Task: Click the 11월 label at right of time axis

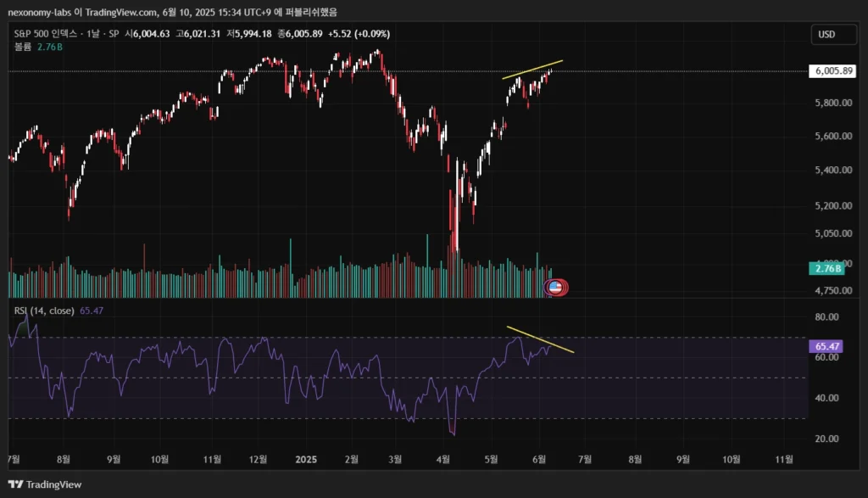Action: (785, 458)
